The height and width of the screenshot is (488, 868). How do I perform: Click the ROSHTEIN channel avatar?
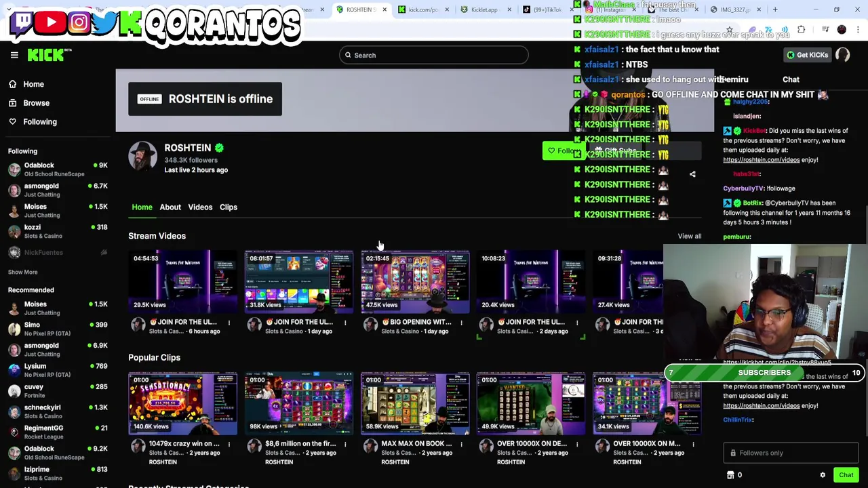pyautogui.click(x=142, y=156)
